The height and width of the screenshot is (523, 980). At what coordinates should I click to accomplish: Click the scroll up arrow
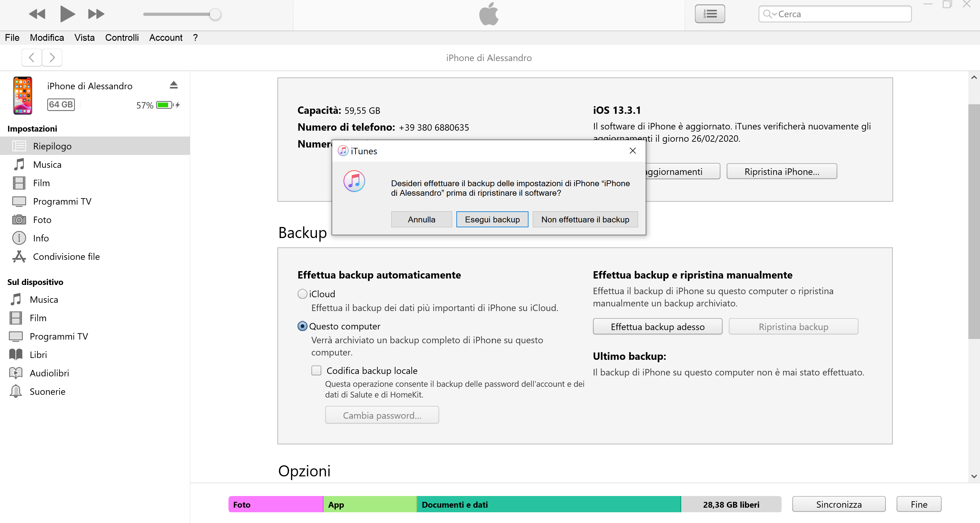click(974, 78)
